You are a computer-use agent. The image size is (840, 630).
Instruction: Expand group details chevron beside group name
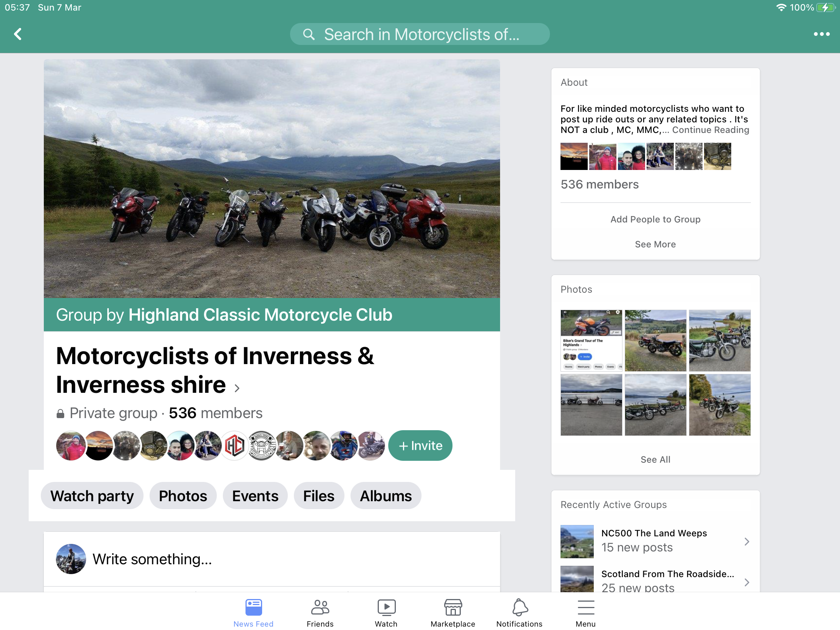237,388
